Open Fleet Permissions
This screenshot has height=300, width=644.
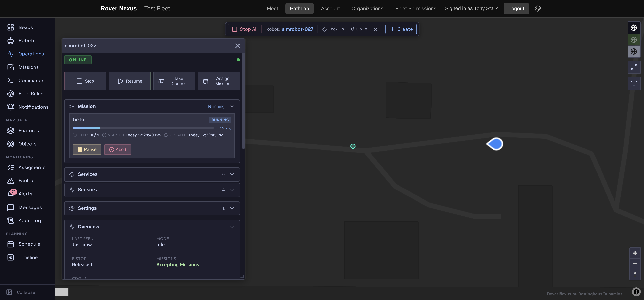pos(416,9)
